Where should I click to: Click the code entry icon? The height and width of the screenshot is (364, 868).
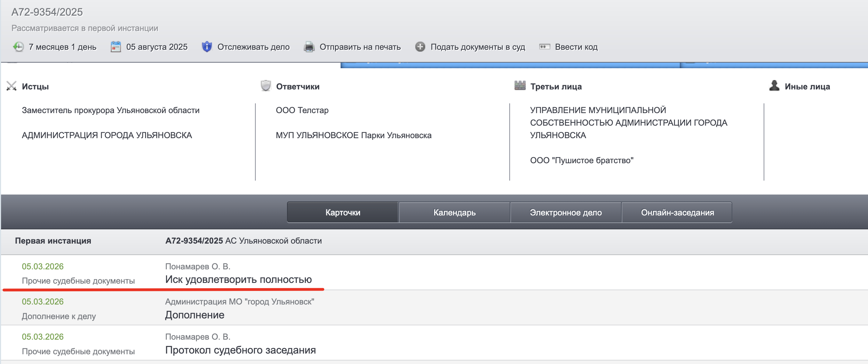point(544,47)
